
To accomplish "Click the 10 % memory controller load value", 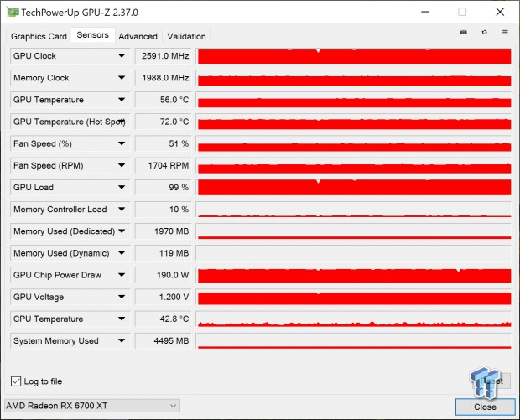I will [x=164, y=210].
